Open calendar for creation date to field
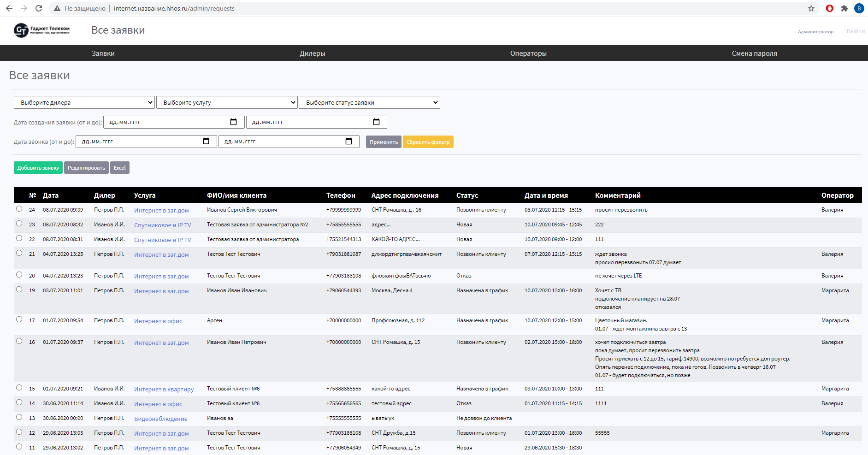Screen dimensions: 868x455 (377, 122)
